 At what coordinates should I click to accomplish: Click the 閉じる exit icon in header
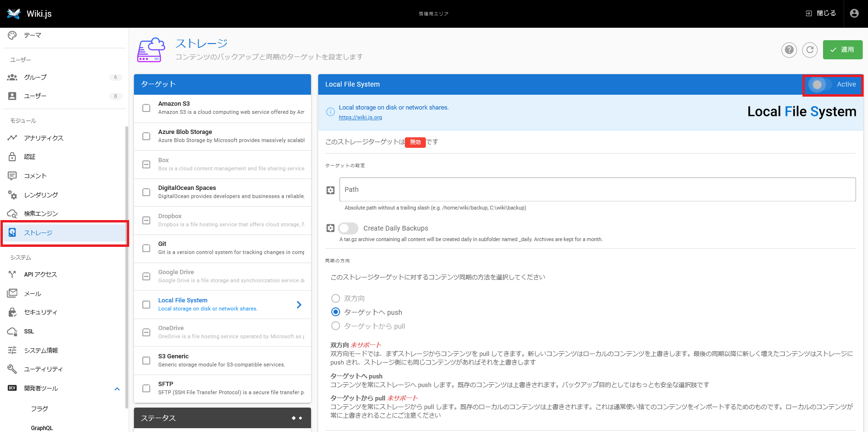tap(809, 13)
